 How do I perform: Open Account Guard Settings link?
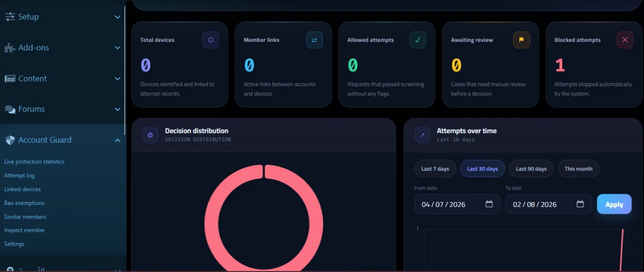(x=14, y=244)
